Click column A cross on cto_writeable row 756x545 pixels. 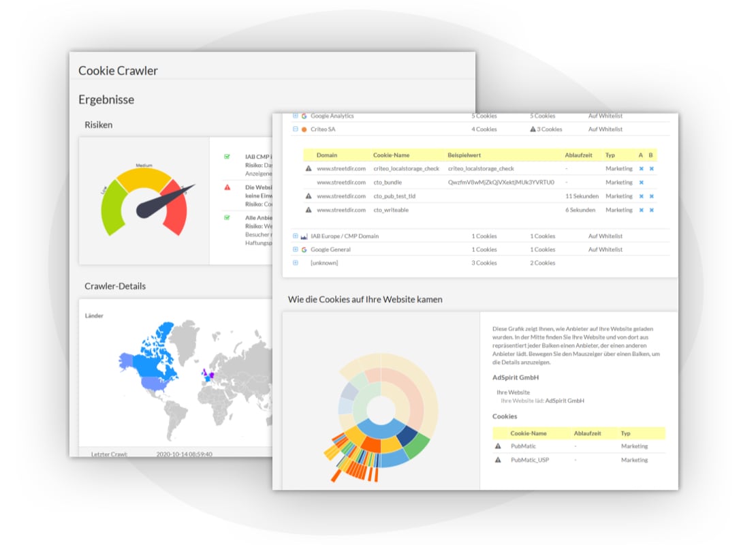(642, 211)
